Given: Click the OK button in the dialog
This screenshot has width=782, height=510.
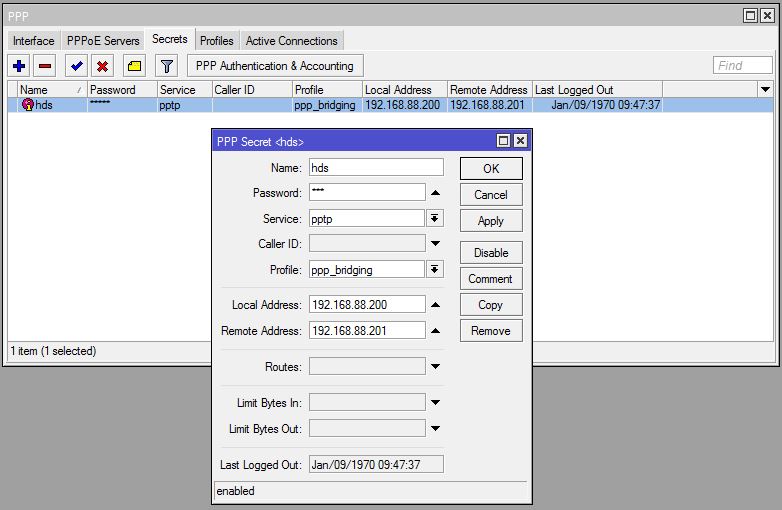Looking at the screenshot, I should (491, 169).
